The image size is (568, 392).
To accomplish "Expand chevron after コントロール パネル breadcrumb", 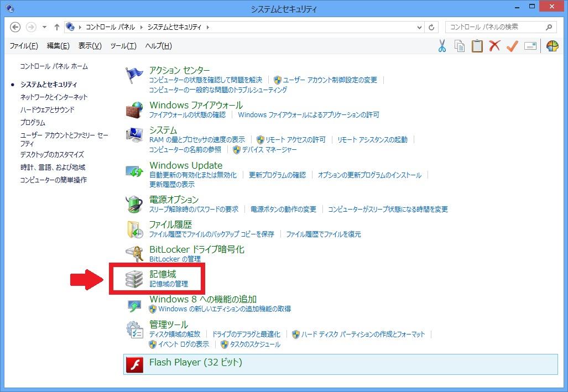I will [x=141, y=27].
